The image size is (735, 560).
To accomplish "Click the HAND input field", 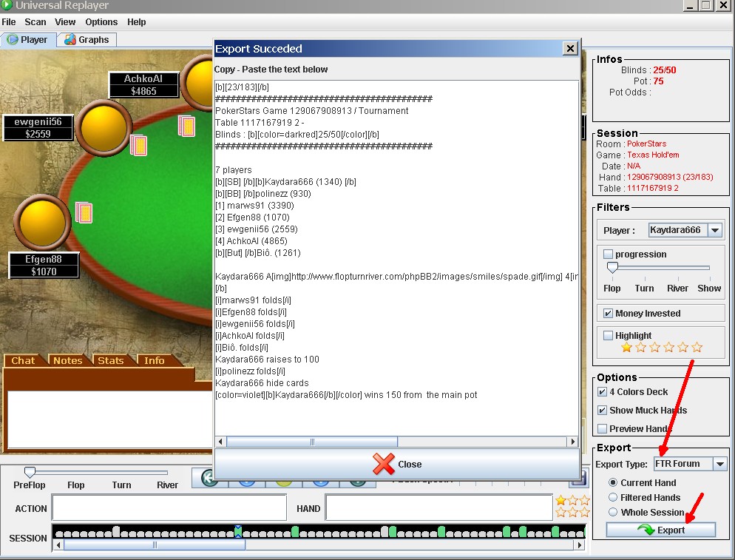I will coord(439,507).
